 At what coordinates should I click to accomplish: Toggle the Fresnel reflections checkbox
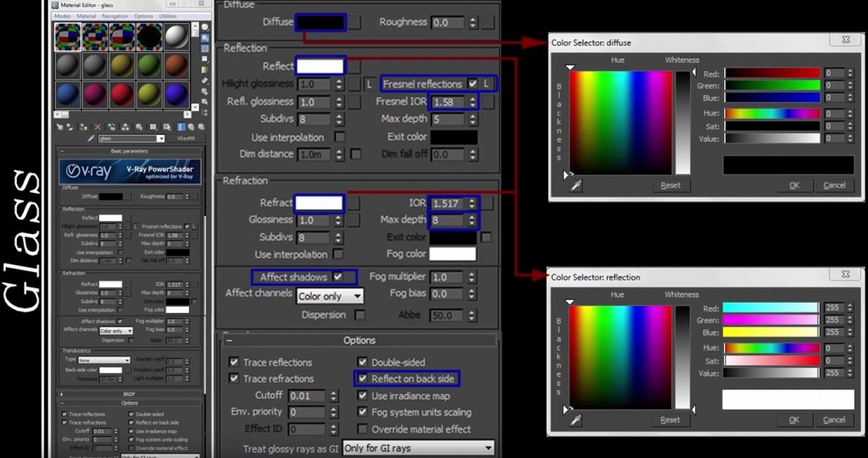coord(473,84)
